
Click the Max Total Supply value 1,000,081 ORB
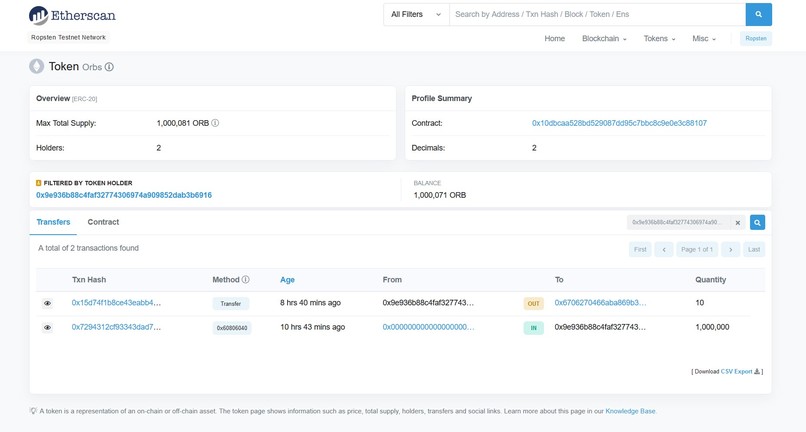(183, 123)
